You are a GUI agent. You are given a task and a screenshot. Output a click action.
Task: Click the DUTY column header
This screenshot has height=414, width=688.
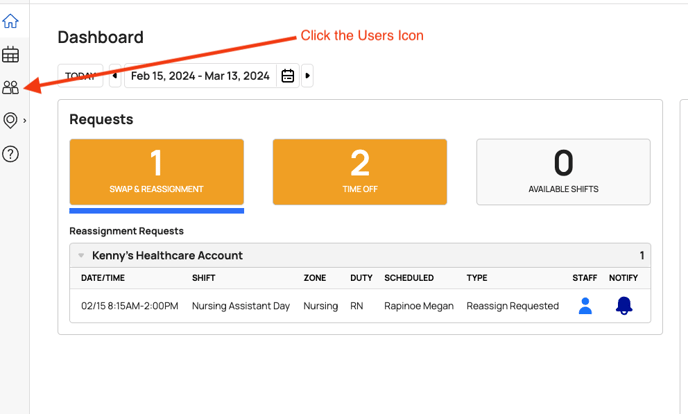pos(361,278)
